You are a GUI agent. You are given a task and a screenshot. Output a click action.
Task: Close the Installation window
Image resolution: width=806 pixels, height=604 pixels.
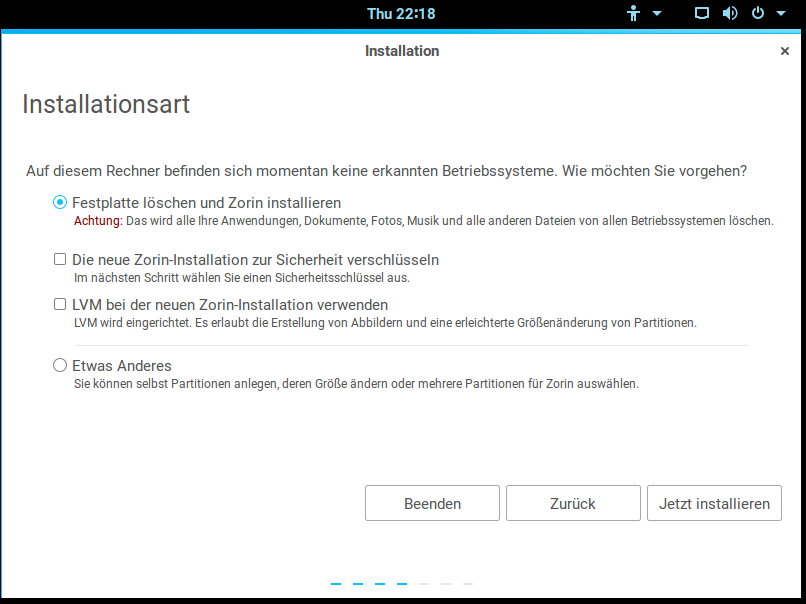tap(785, 51)
